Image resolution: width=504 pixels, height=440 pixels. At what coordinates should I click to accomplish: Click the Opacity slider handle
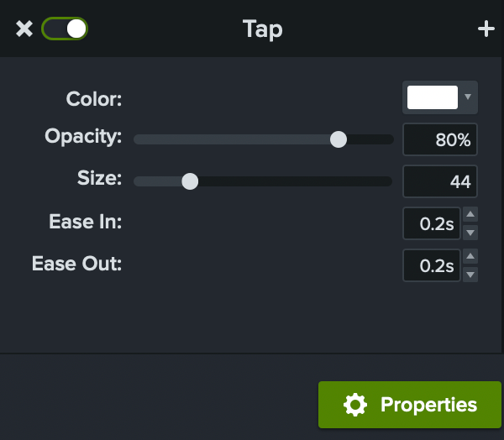(339, 139)
